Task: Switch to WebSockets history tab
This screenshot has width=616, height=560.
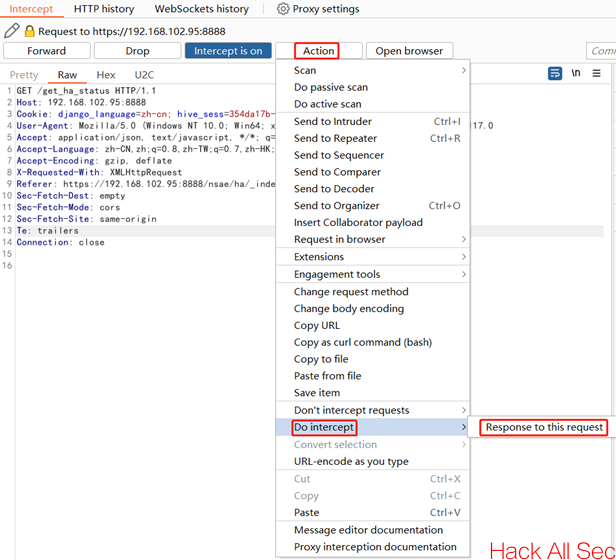Action: click(202, 9)
